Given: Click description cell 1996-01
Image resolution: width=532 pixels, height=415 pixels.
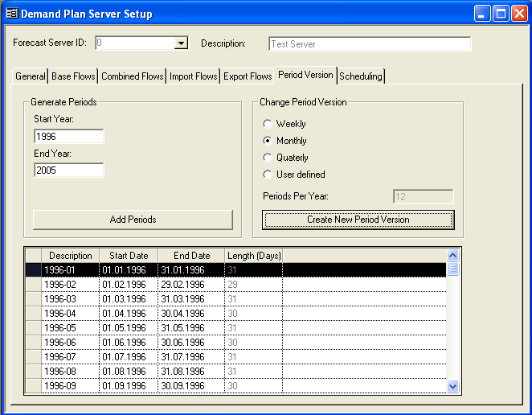Looking at the screenshot, I should click(x=70, y=270).
